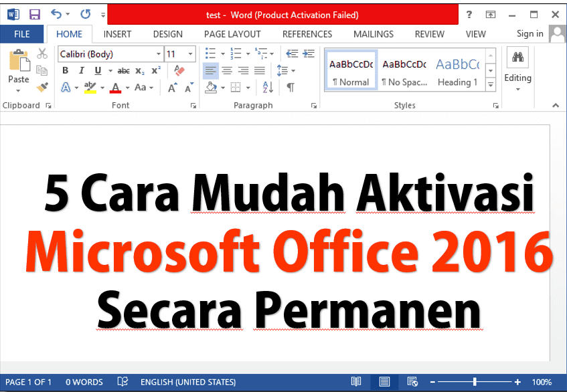Image resolution: width=567 pixels, height=392 pixels.
Task: Click the Undo arrow icon
Action: 56,14
